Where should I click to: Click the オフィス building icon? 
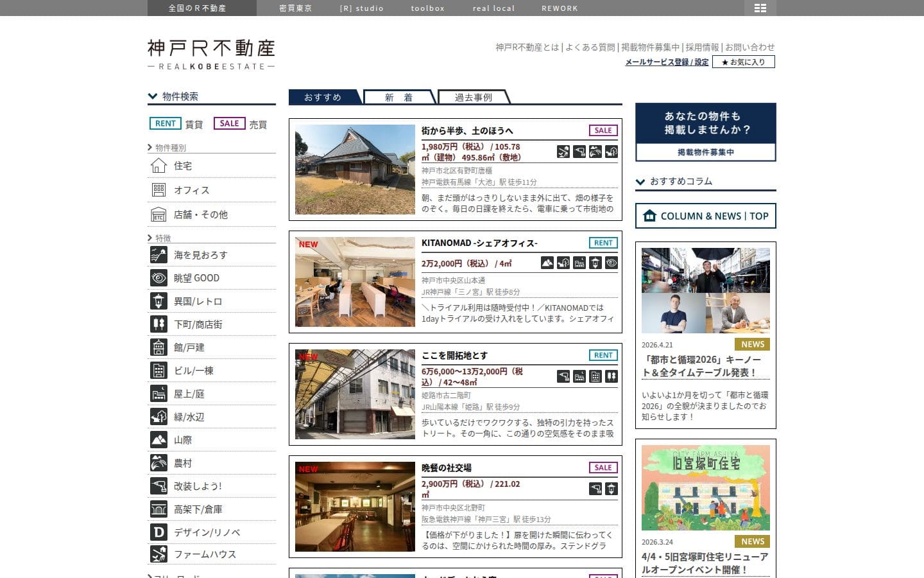click(x=158, y=190)
